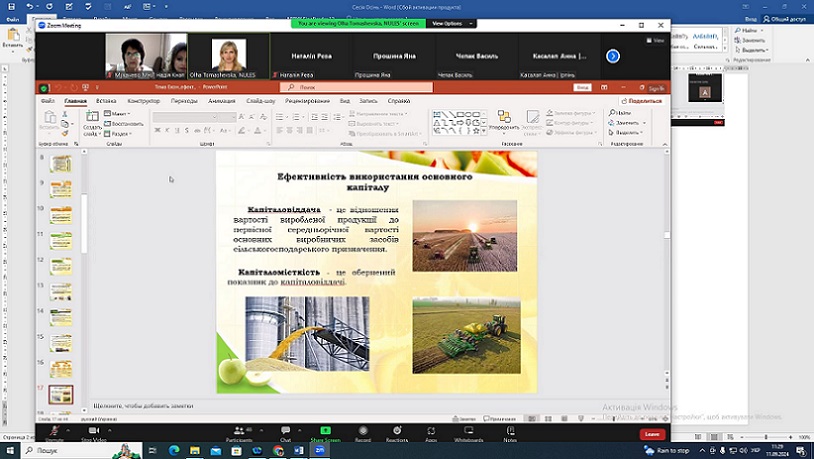Open Zoom Reactions
The height and width of the screenshot is (459, 814).
click(x=397, y=433)
